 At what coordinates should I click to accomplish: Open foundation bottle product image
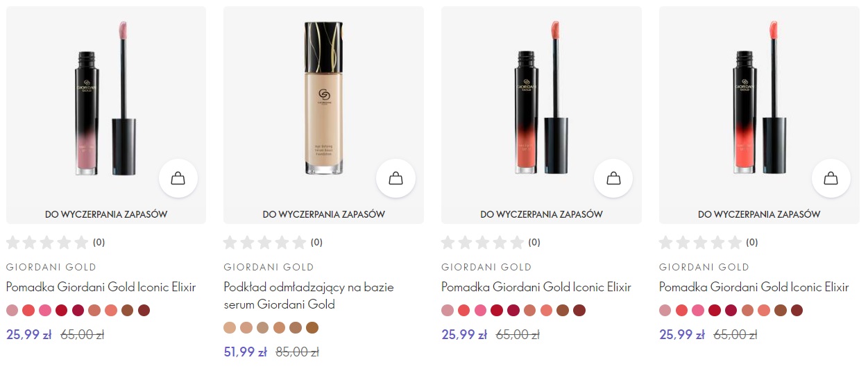click(323, 99)
